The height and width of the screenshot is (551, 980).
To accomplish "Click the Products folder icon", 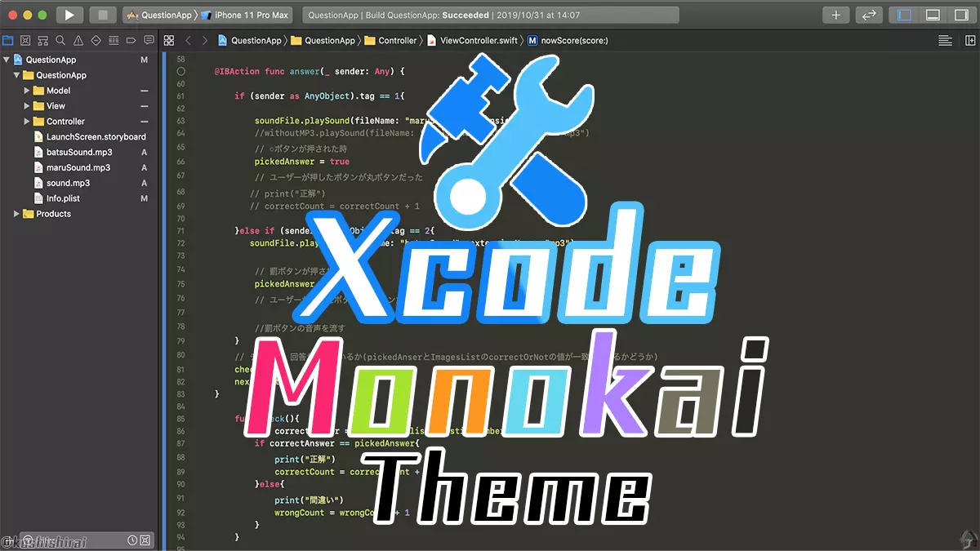I will (28, 214).
